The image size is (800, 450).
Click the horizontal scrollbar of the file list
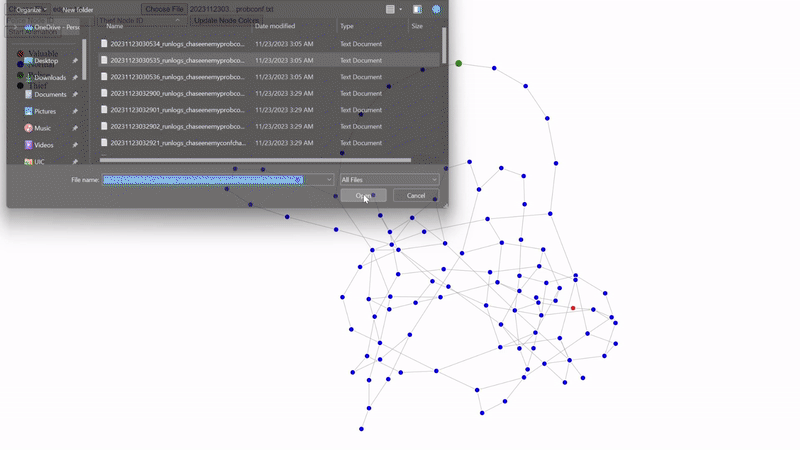(x=255, y=160)
